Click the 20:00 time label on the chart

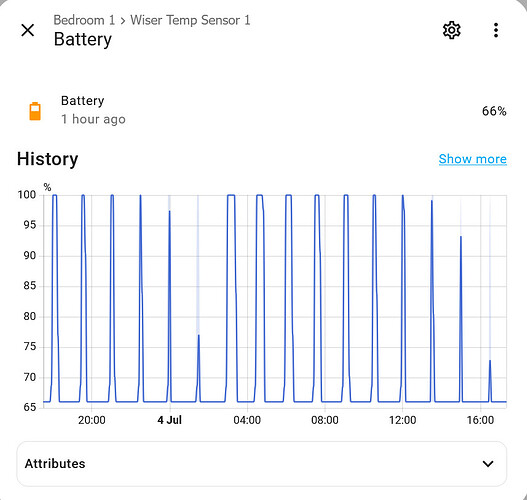[x=91, y=420]
